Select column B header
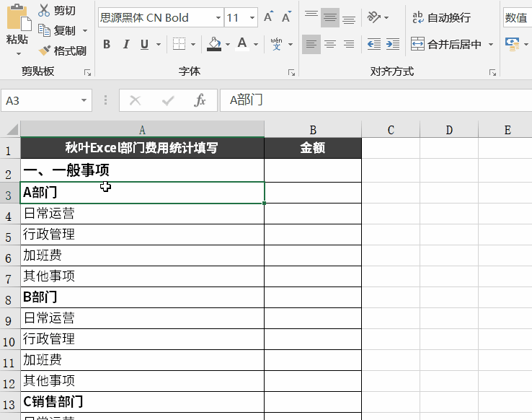 313,129
